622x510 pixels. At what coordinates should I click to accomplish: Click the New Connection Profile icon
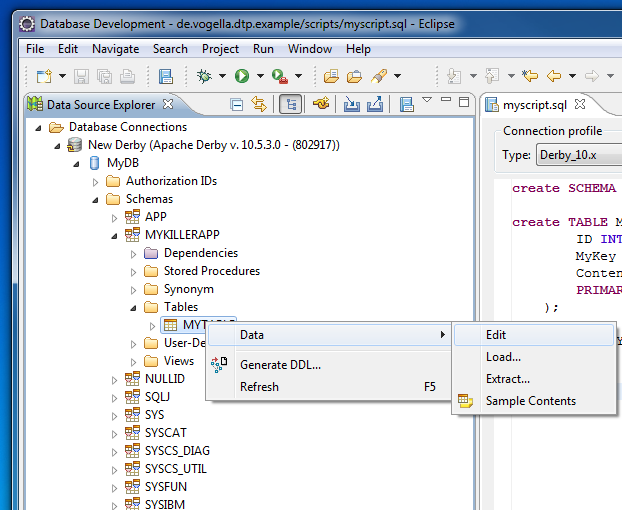tap(321, 104)
